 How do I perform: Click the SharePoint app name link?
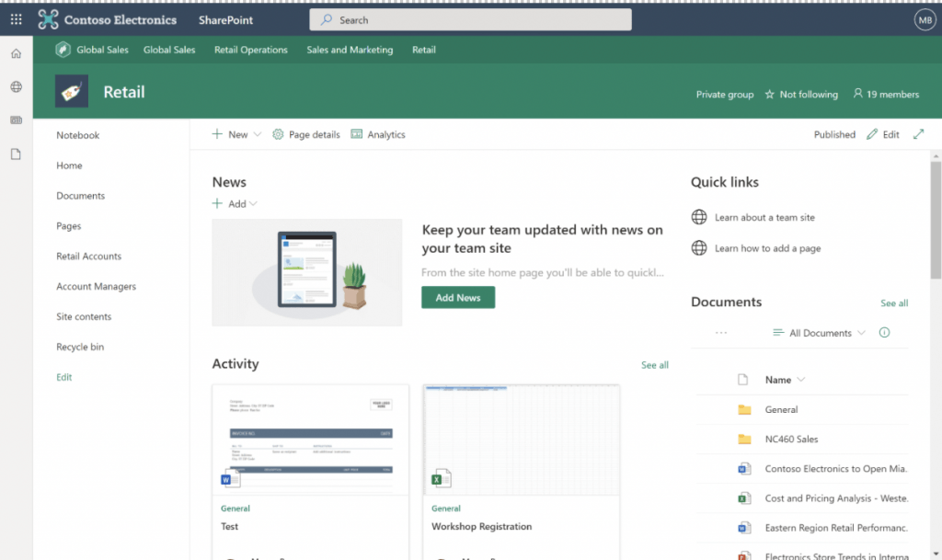coord(226,20)
